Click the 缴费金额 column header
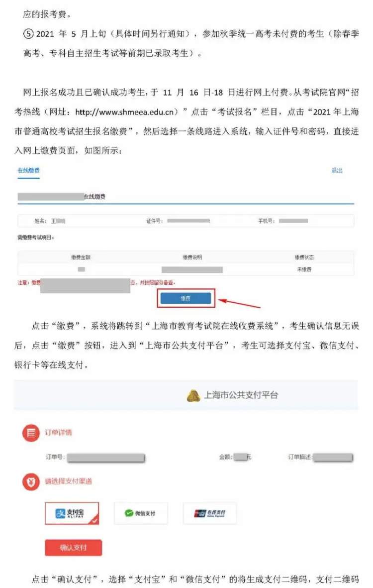This screenshot has height=588, width=373. click(x=81, y=257)
